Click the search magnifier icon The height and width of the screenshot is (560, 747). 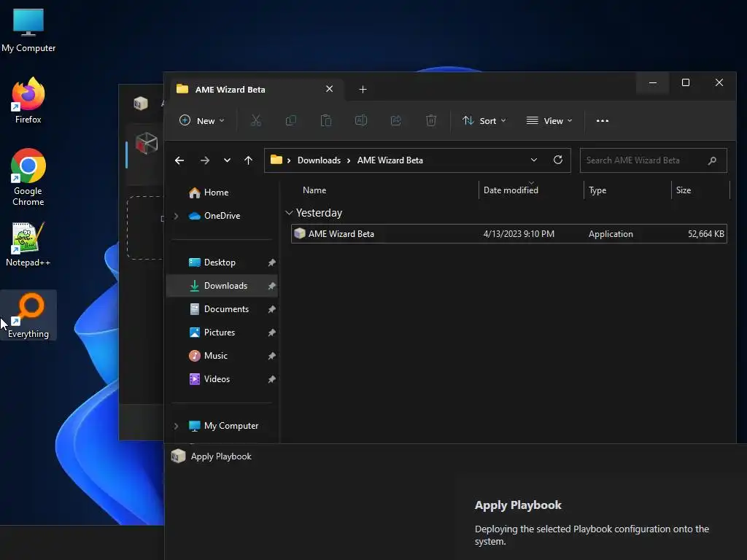[x=712, y=160]
